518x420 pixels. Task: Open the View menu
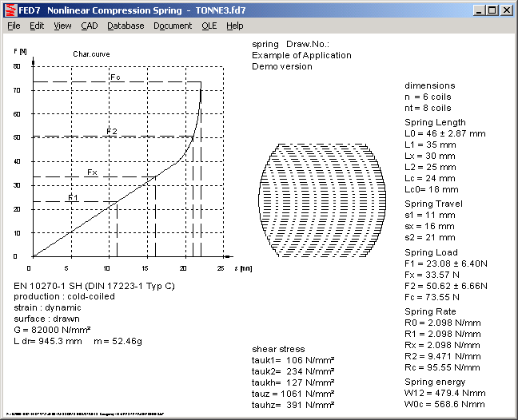62,26
